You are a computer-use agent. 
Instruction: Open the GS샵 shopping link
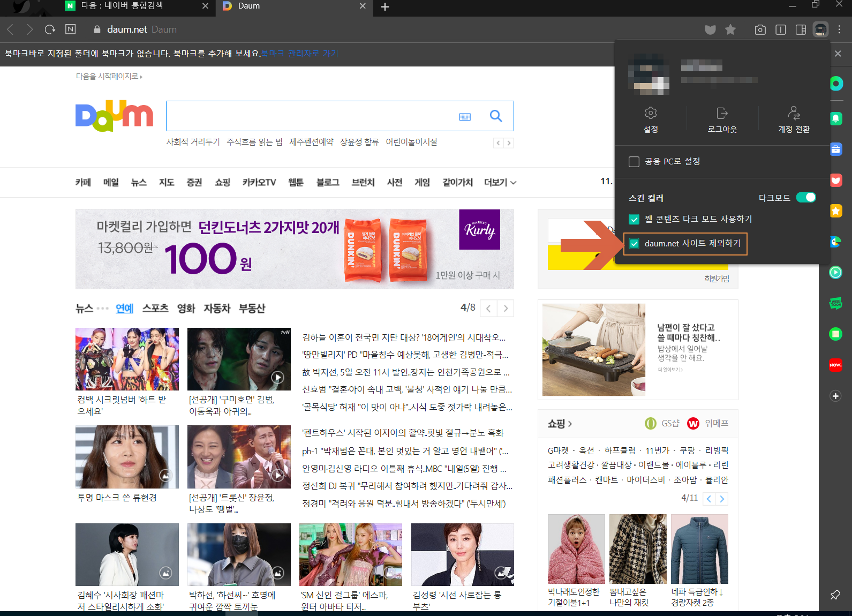pos(662,424)
